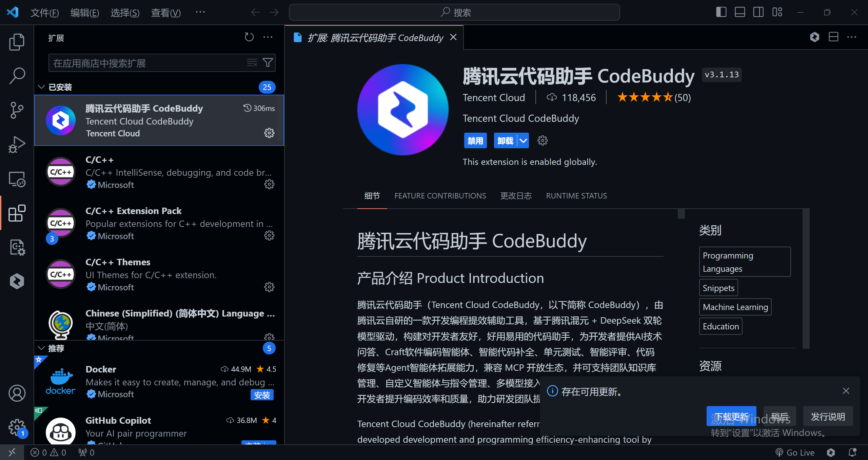Open extensions view more actions menu
Viewport: 868px width, 460px height.
[x=268, y=37]
